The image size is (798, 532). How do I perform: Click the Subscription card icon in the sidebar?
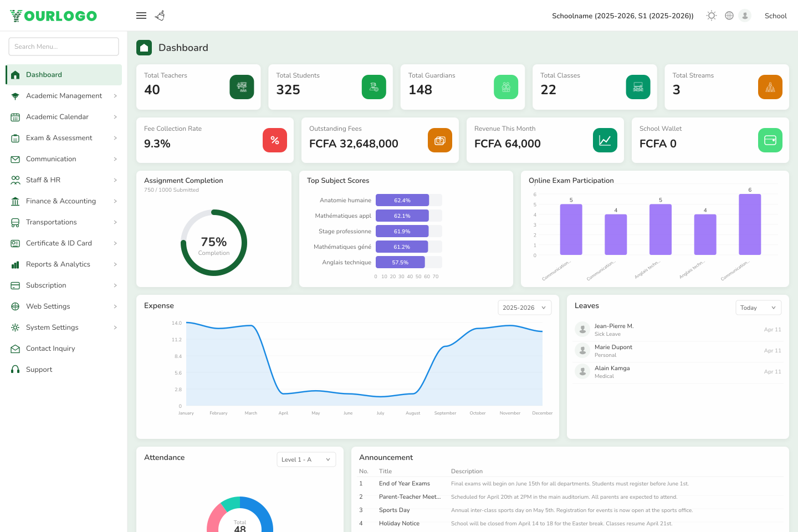tap(16, 285)
